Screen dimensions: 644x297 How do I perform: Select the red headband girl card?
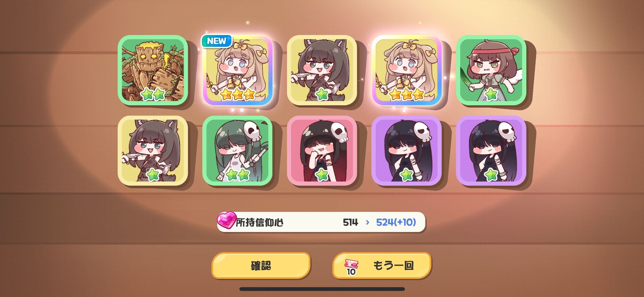click(x=491, y=70)
